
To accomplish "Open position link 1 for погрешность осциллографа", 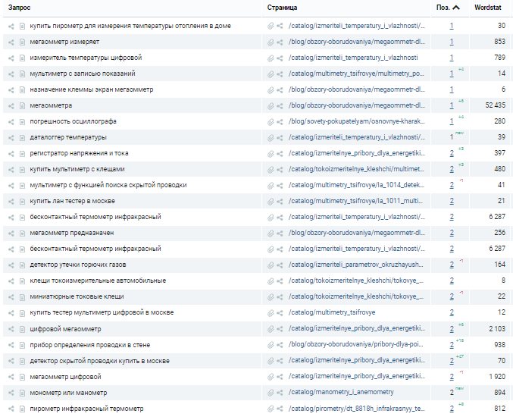I will [x=452, y=121].
